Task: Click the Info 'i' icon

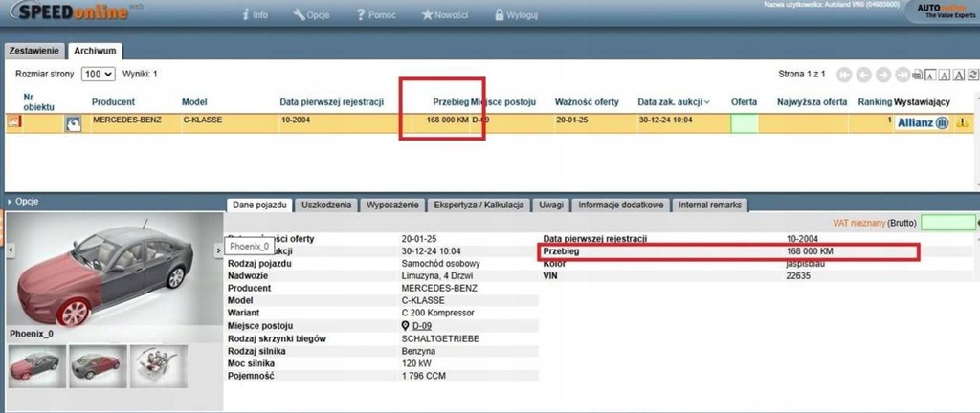Action: tap(246, 14)
